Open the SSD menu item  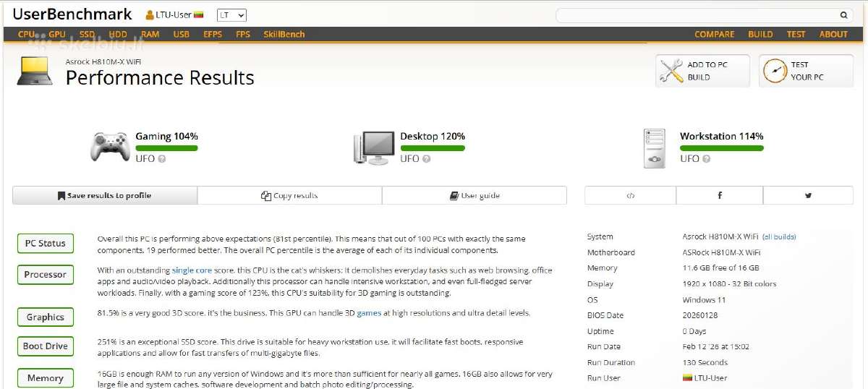(x=87, y=34)
